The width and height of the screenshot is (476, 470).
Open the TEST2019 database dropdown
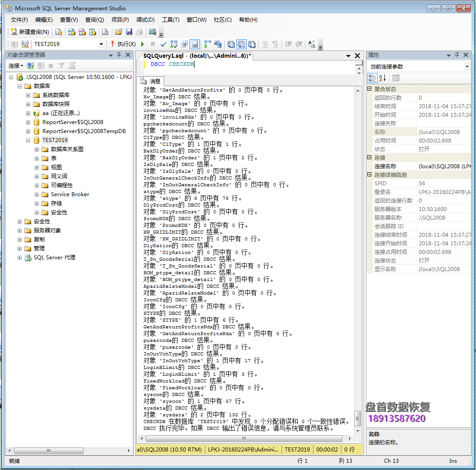[x=101, y=44]
